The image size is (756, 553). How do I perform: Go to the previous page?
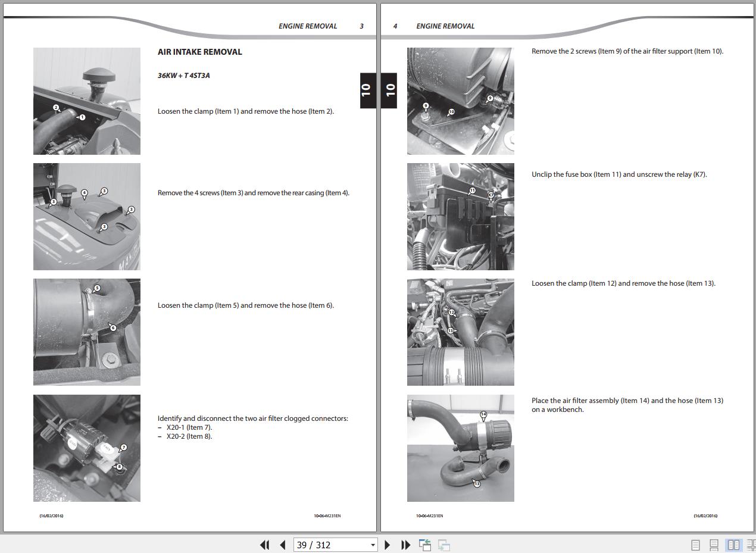pos(283,545)
